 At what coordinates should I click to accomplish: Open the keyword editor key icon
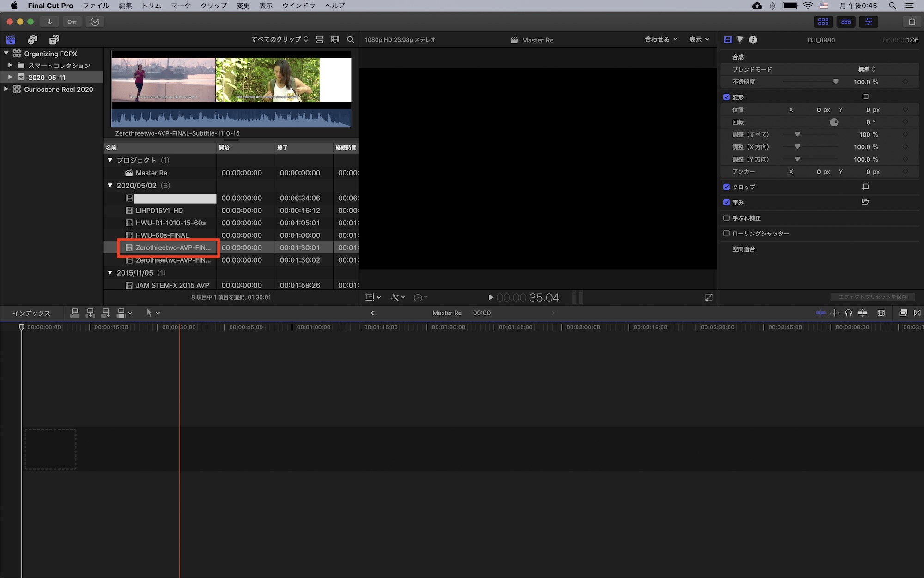pyautogui.click(x=72, y=22)
